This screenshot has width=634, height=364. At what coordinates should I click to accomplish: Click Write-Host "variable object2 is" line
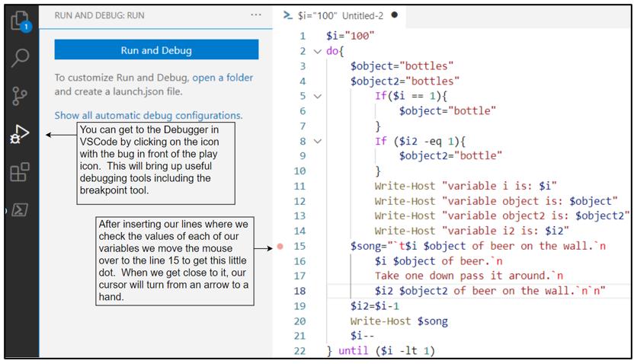point(501,216)
